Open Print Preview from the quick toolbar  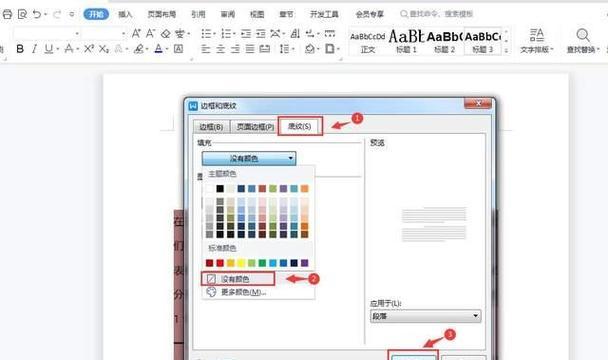[x=22, y=14]
